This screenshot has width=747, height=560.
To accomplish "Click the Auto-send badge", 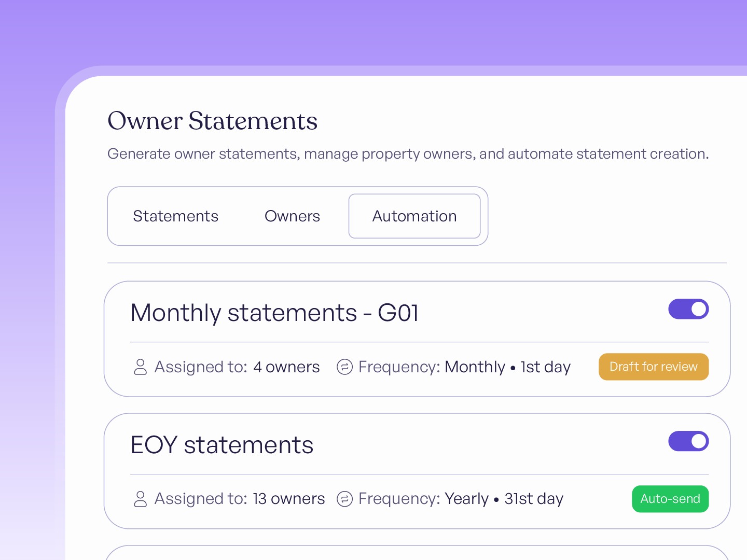I will tap(670, 499).
